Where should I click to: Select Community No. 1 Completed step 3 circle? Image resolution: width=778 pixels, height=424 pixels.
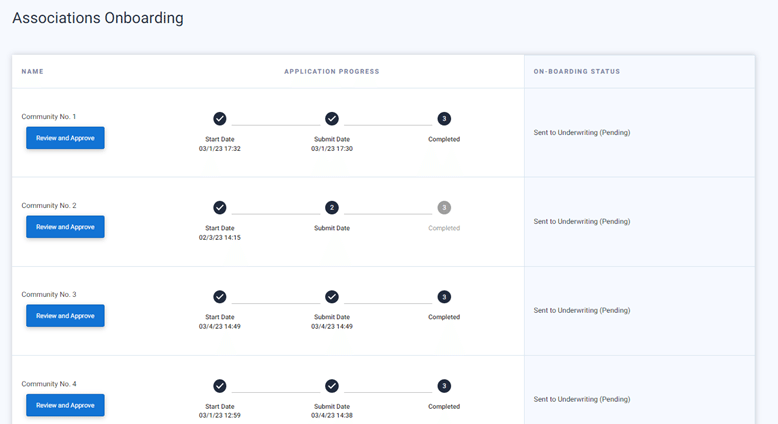[444, 119]
